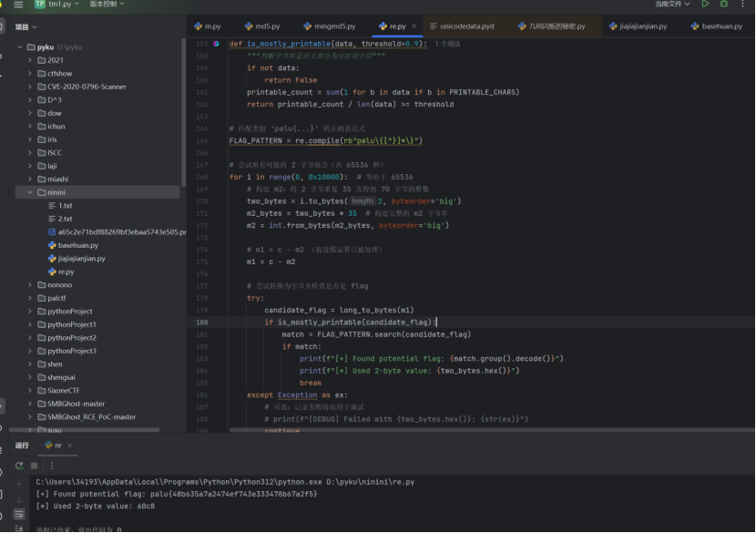Click the D:\pyku\ninini\re.py path in console
Viewport: 756px width, 533px height.
tap(371, 482)
